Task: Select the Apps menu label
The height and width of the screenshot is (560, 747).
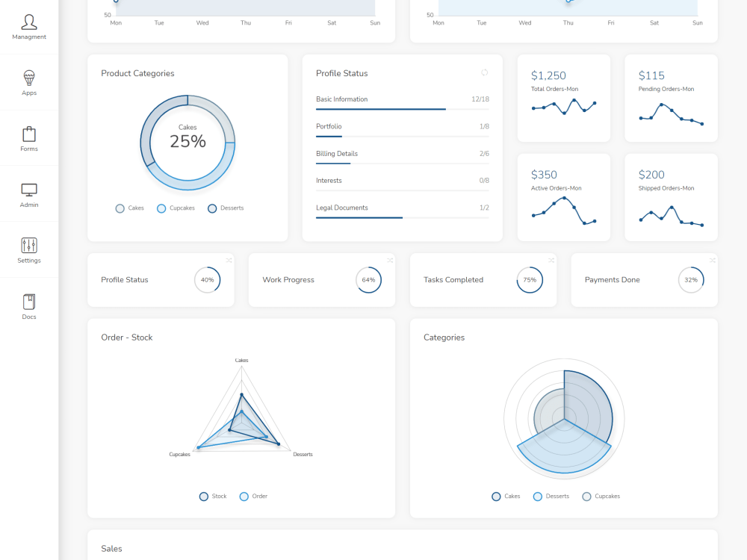Action: coord(29,93)
